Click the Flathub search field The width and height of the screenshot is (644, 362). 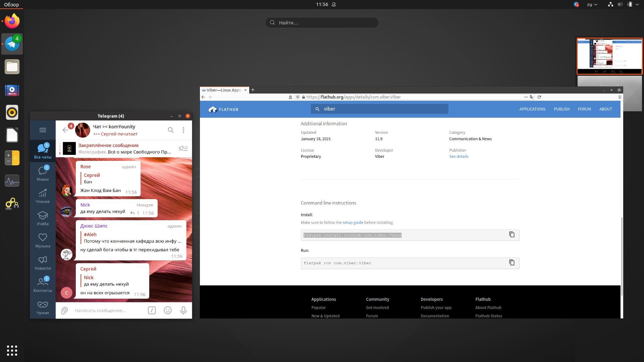tap(379, 109)
